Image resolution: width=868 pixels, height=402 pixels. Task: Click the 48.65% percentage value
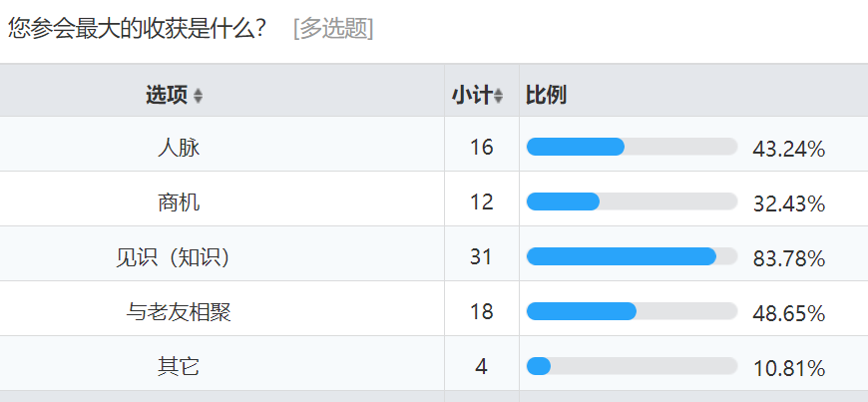point(789,314)
